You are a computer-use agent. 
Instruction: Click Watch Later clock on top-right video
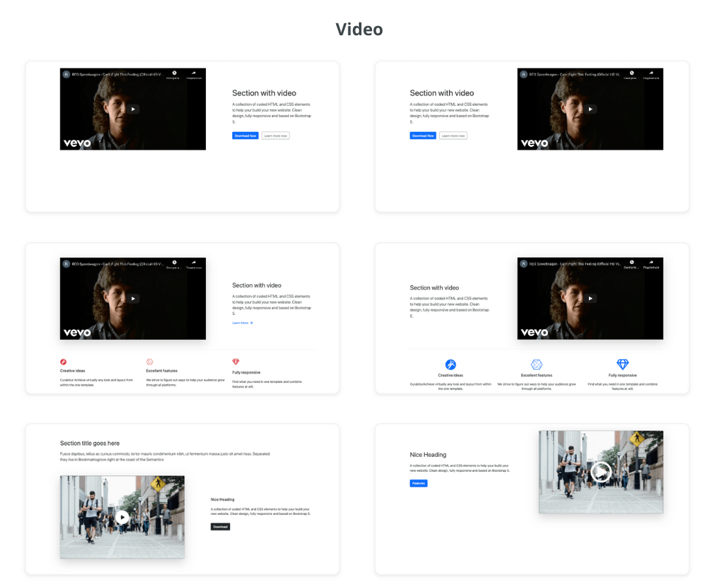click(x=631, y=73)
